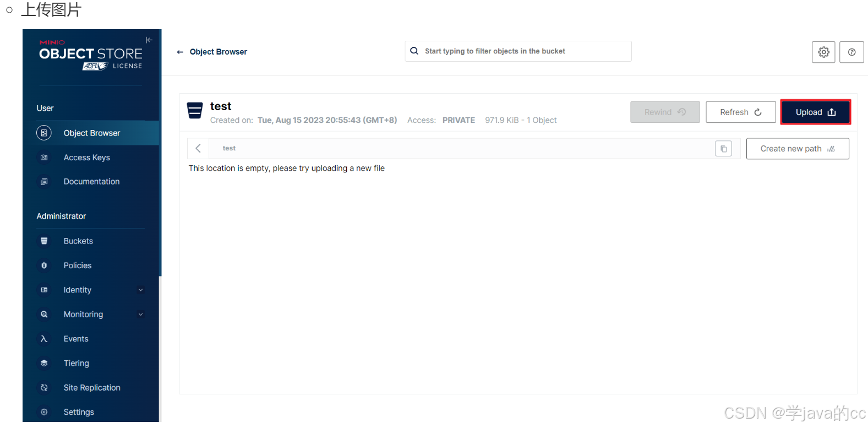Click the Access Keys sidebar icon
The image size is (868, 428).
[44, 158]
